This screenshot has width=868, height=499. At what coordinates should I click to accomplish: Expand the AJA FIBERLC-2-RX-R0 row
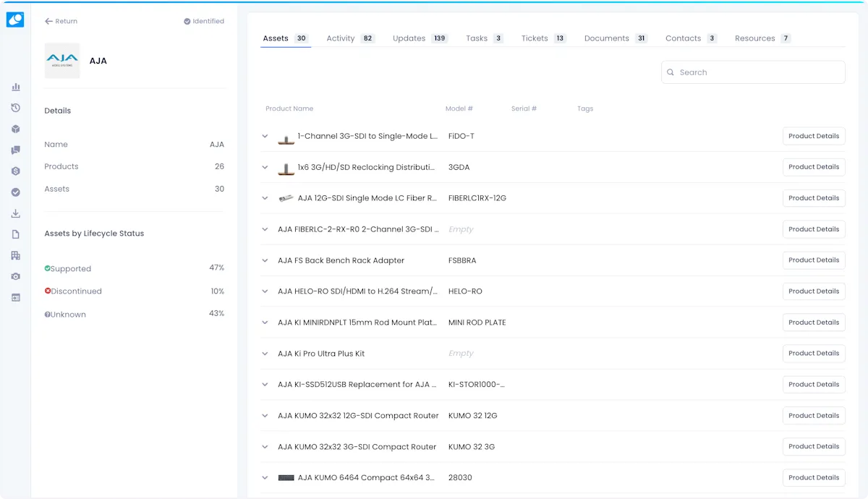(265, 229)
